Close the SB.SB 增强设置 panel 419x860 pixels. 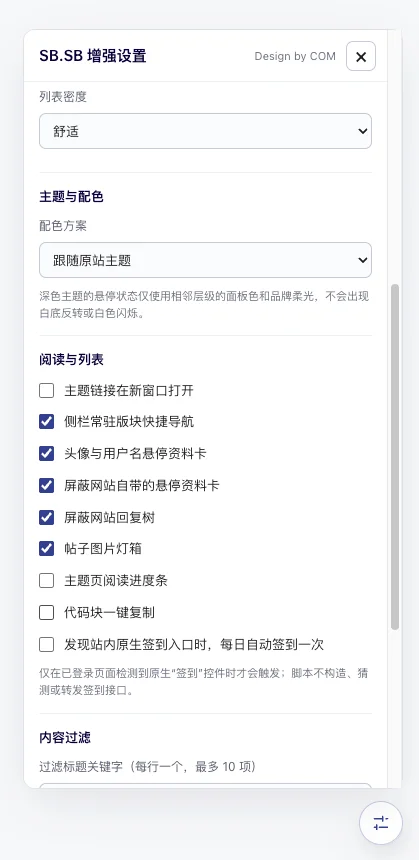361,56
